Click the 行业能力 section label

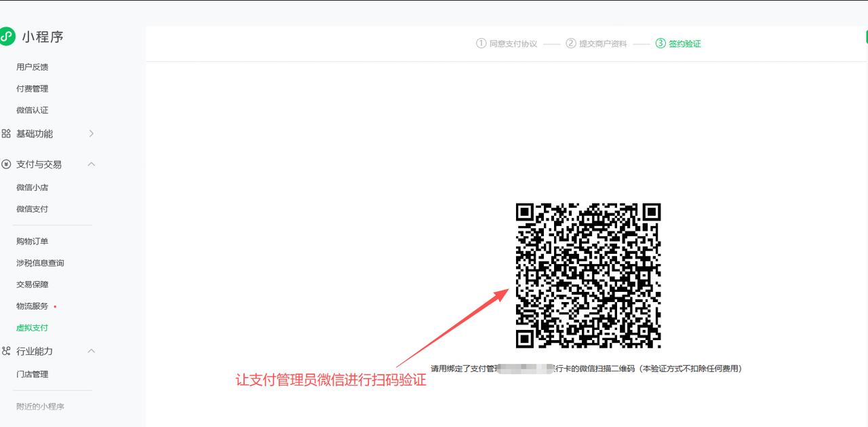(35, 351)
